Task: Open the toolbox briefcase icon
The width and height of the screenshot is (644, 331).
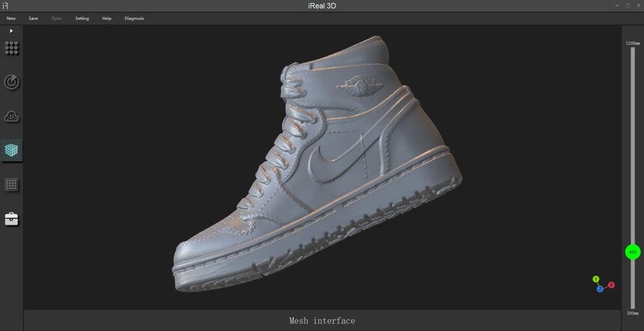Action: [11, 219]
